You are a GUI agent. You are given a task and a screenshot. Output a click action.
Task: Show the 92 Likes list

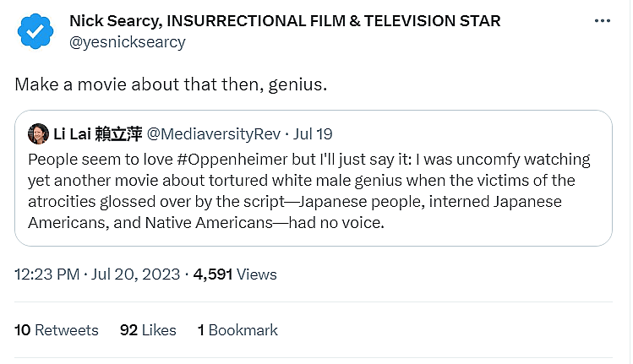148,330
